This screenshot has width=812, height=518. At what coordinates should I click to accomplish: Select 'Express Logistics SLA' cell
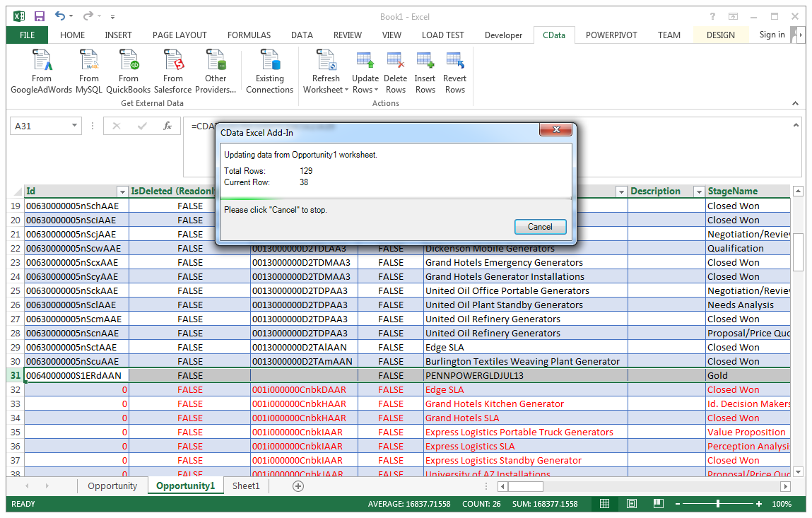click(525, 447)
